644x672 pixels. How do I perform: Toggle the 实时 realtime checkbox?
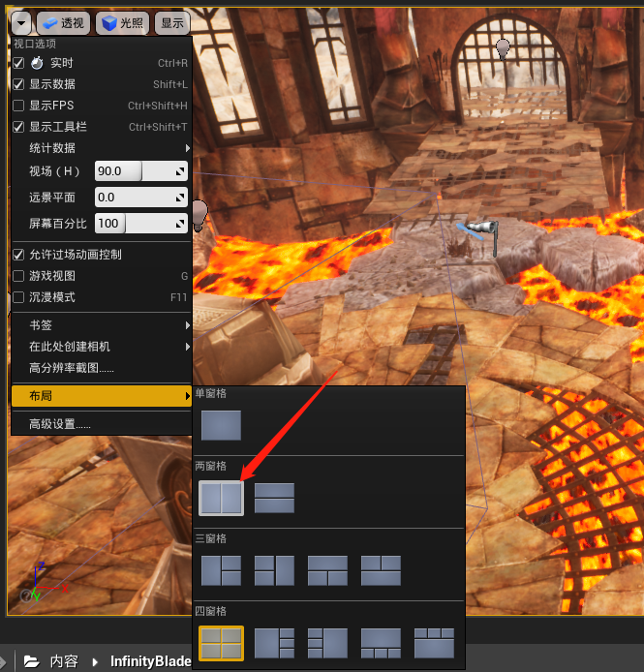tap(18, 63)
